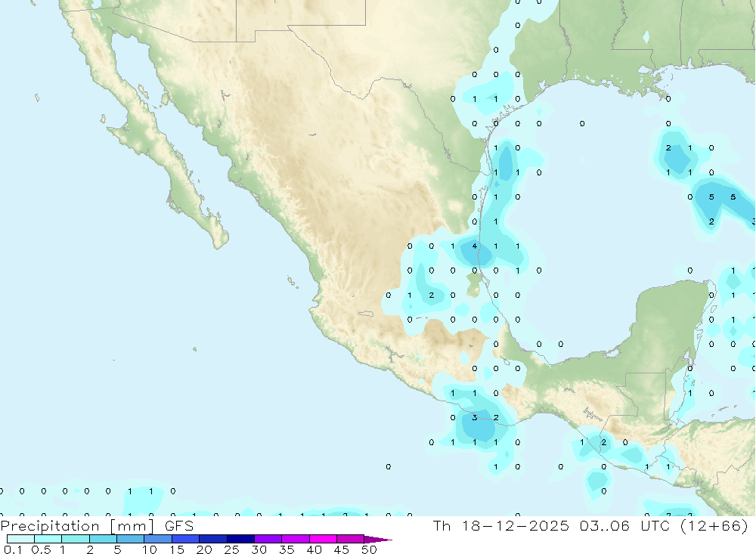Choose the 2–5 mm legend color swatch
Image resolution: width=756 pixels, height=554 pixels.
(x=103, y=539)
